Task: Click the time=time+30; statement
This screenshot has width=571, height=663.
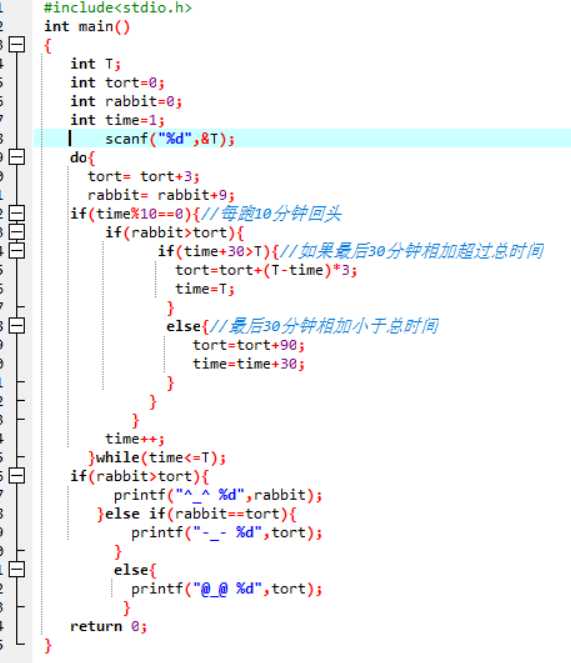Action: [249, 364]
